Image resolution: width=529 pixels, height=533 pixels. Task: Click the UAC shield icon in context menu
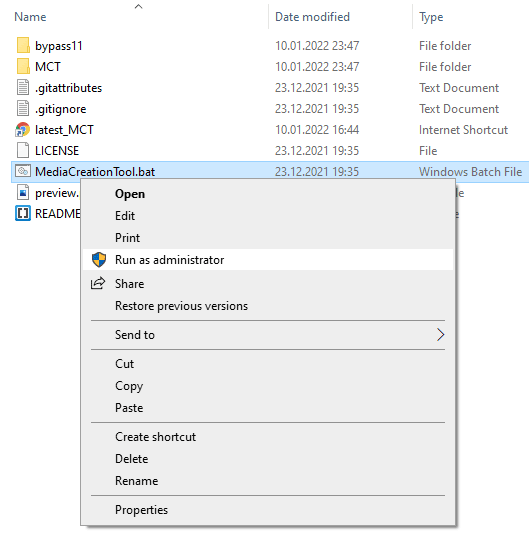(x=99, y=260)
